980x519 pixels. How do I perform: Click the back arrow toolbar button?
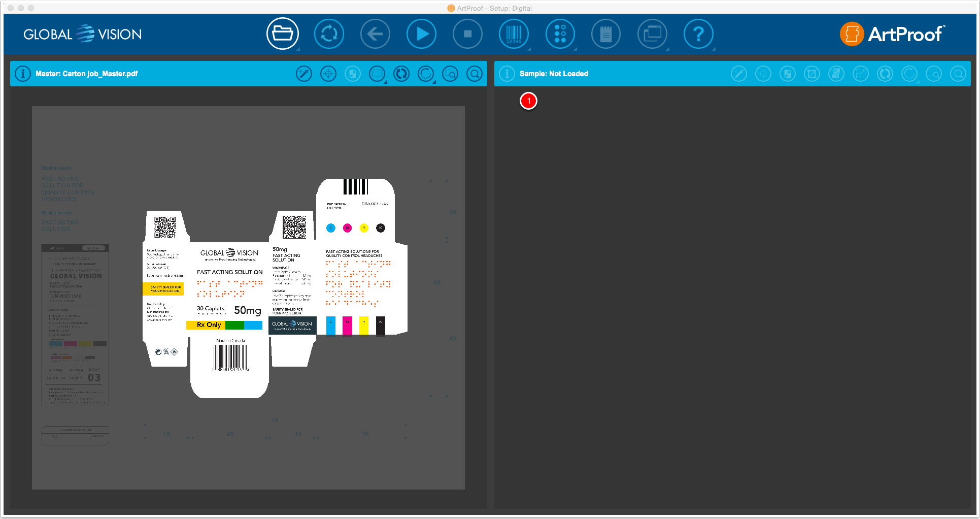375,34
